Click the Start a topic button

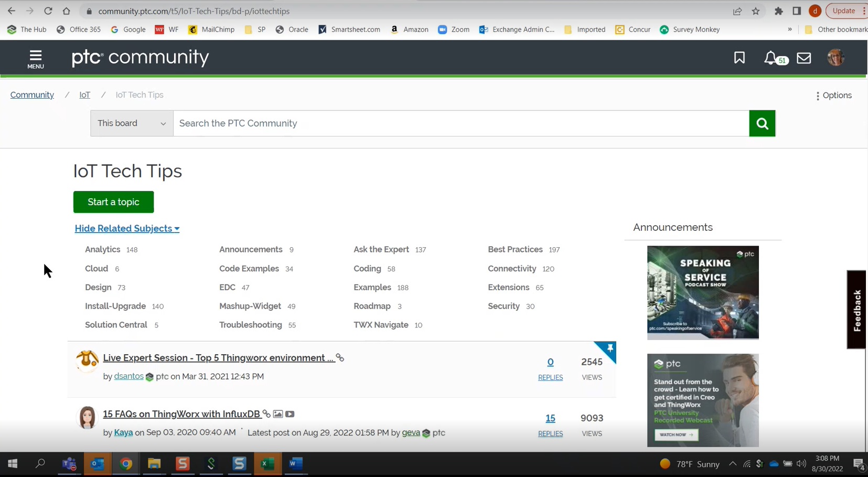click(113, 202)
